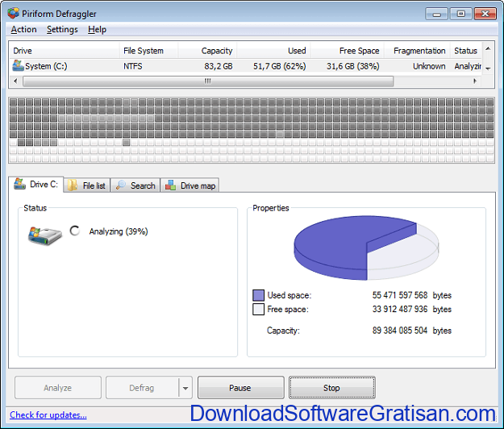Click the lone dark block isolated in the sixth drive map row
The image size is (504, 429).
(x=127, y=143)
